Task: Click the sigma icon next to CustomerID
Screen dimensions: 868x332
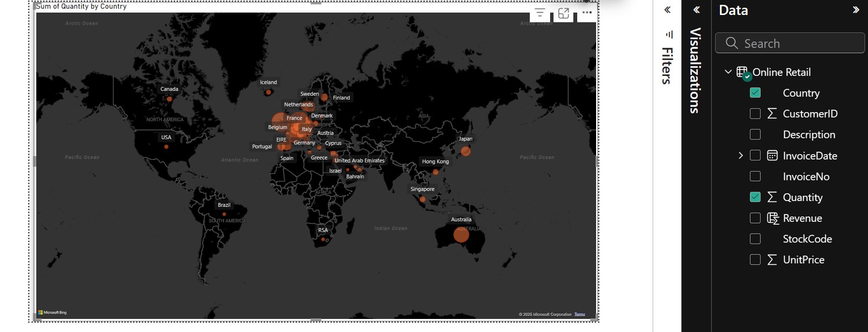Action: click(x=772, y=114)
